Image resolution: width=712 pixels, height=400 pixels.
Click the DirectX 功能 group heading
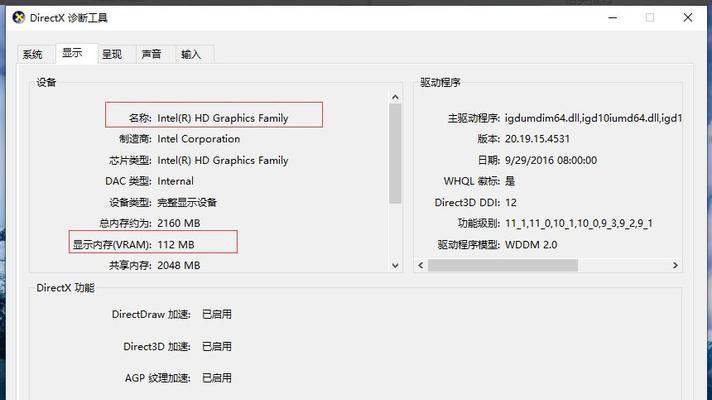point(65,288)
